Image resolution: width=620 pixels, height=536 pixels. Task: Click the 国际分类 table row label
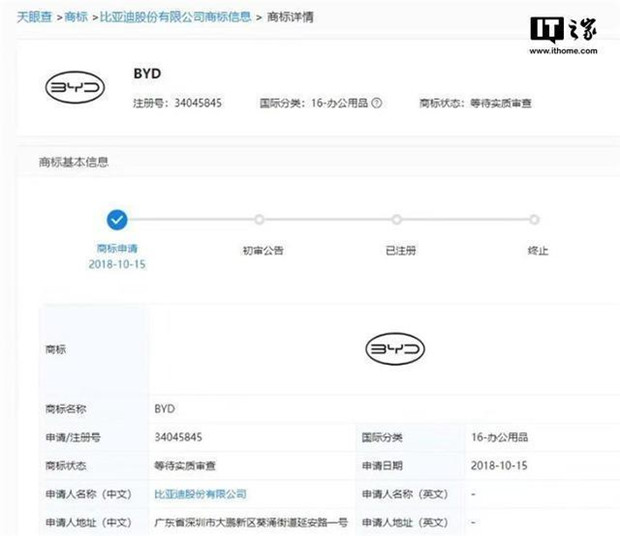tap(382, 437)
